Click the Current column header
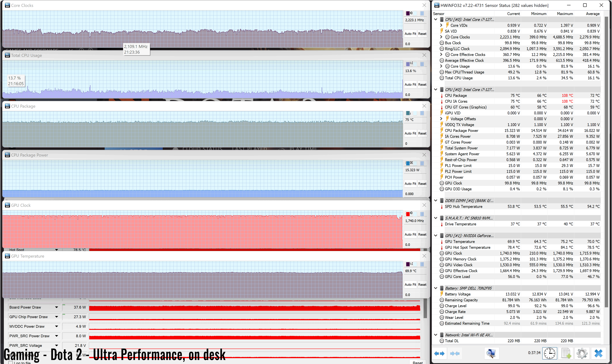The image size is (612, 364). tap(513, 14)
